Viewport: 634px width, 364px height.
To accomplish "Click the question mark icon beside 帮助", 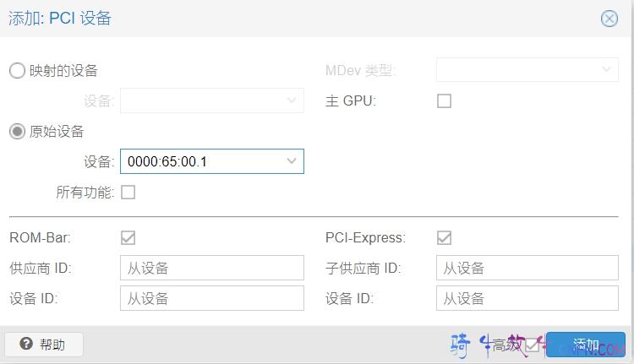I will point(26,345).
